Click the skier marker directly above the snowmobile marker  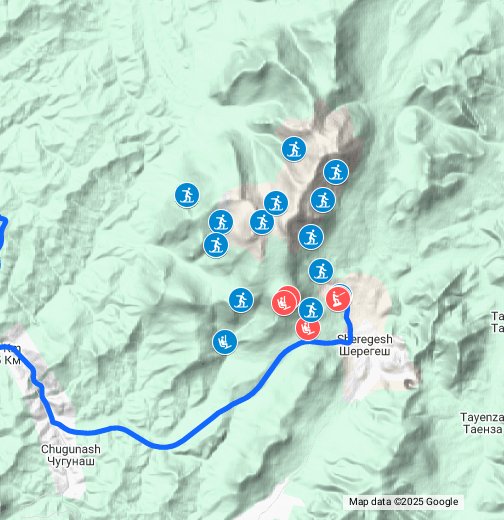click(321, 271)
